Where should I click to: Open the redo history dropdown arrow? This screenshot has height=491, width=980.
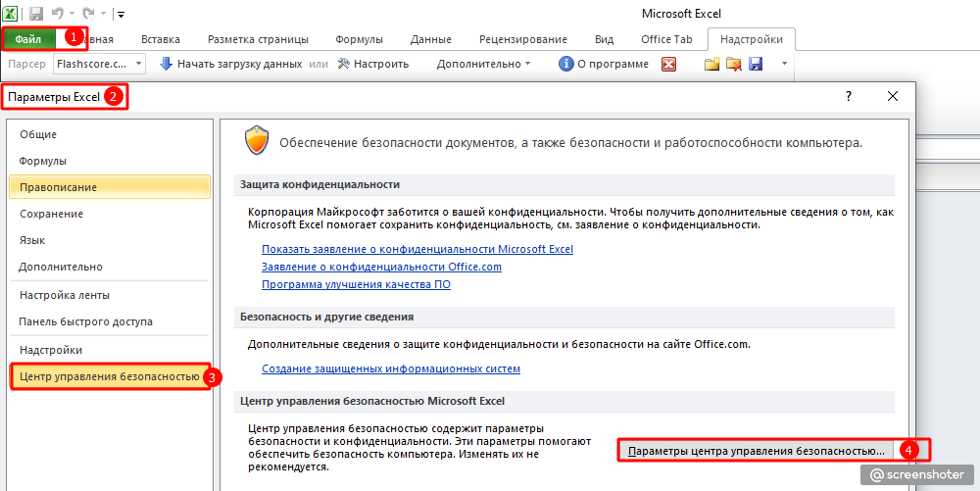(103, 14)
